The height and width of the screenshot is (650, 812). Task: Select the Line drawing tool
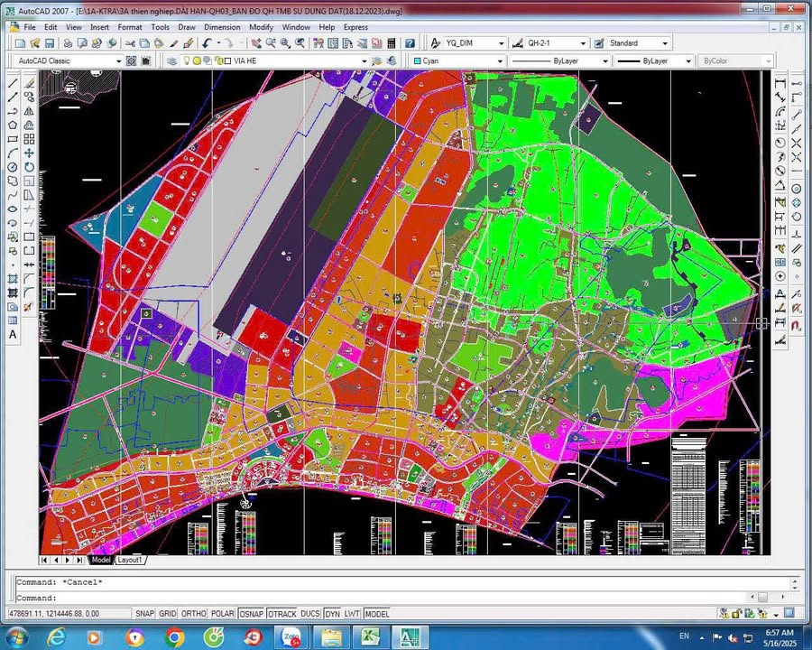[13, 83]
